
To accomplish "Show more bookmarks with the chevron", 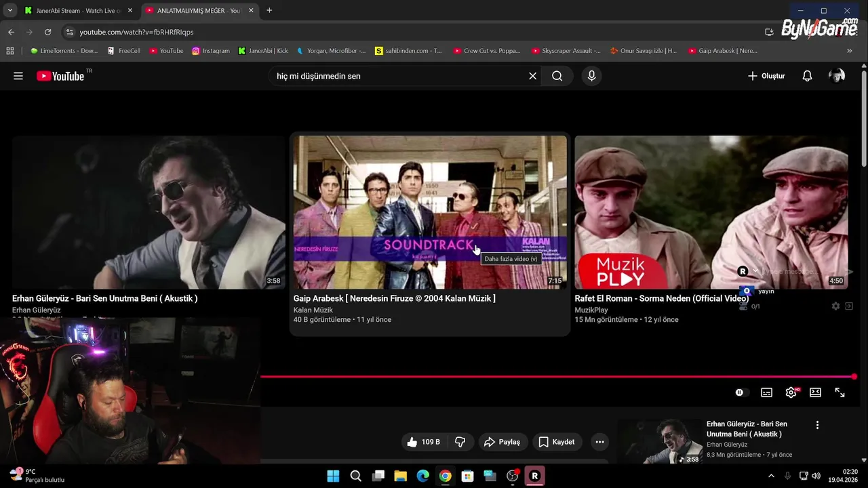I will [850, 51].
